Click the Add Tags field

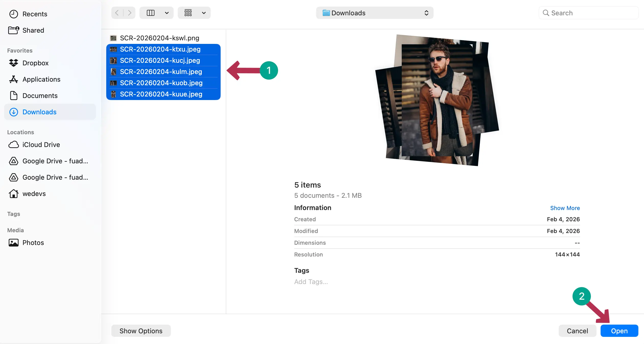point(311,282)
